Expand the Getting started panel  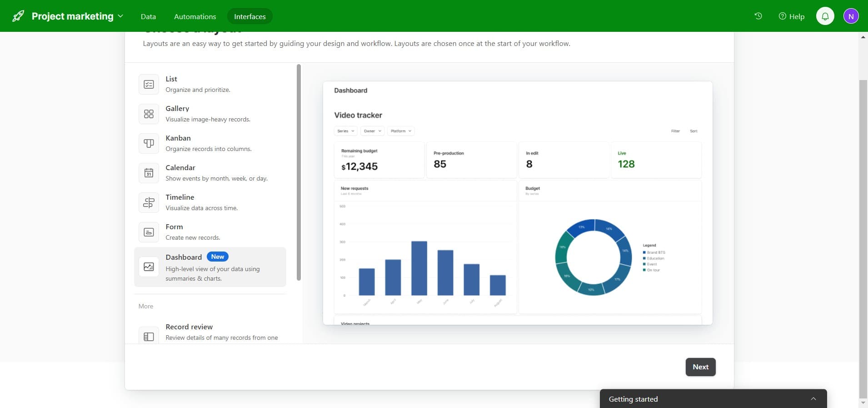coord(813,399)
